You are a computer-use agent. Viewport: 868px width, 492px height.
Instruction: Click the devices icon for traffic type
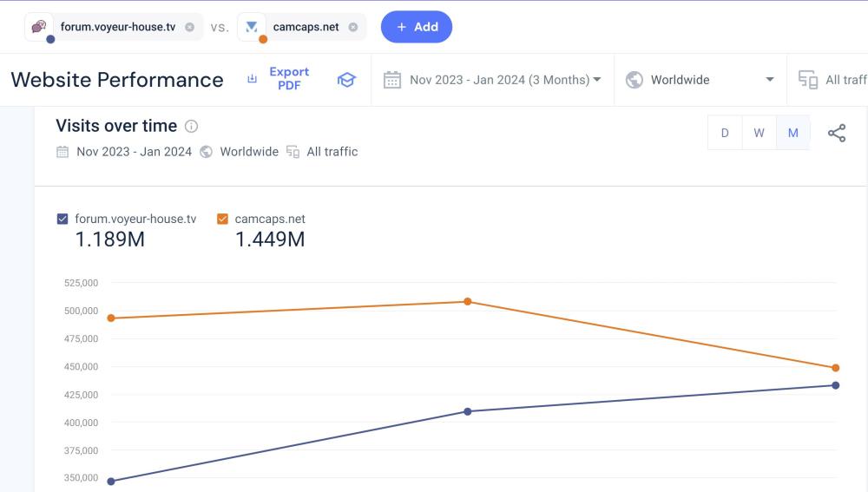807,80
